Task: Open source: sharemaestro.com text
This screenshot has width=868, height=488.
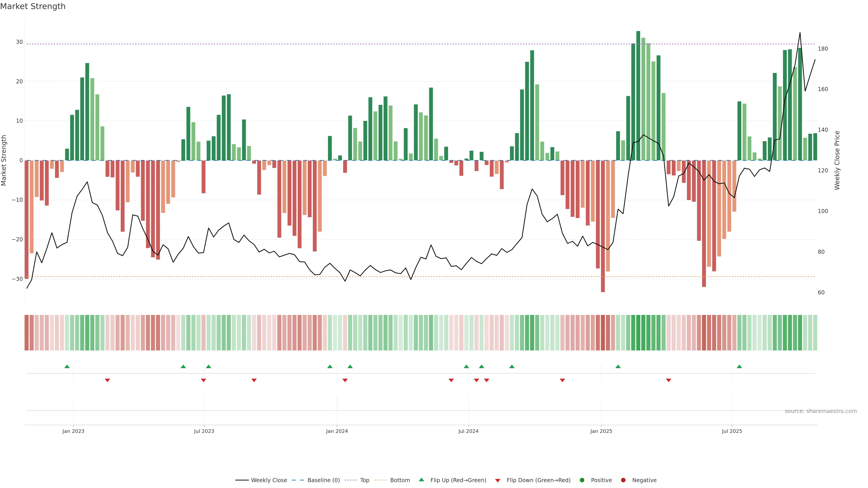Action: (821, 411)
